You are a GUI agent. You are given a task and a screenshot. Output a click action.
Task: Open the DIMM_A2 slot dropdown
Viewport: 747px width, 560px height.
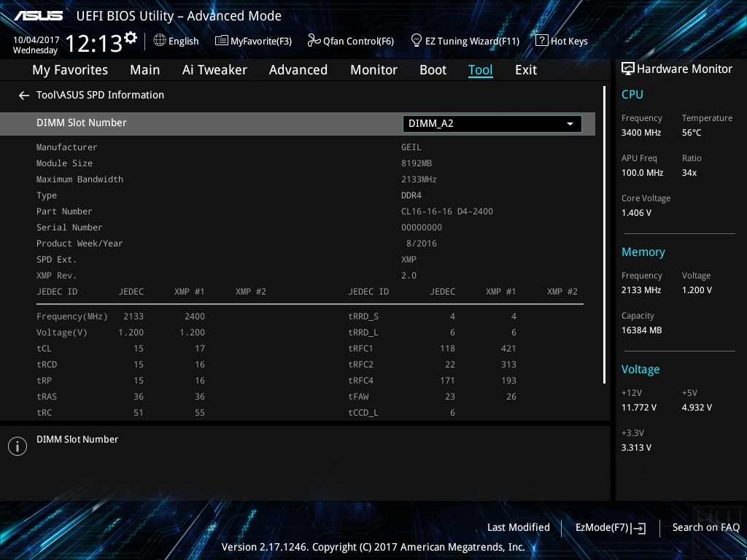(492, 124)
